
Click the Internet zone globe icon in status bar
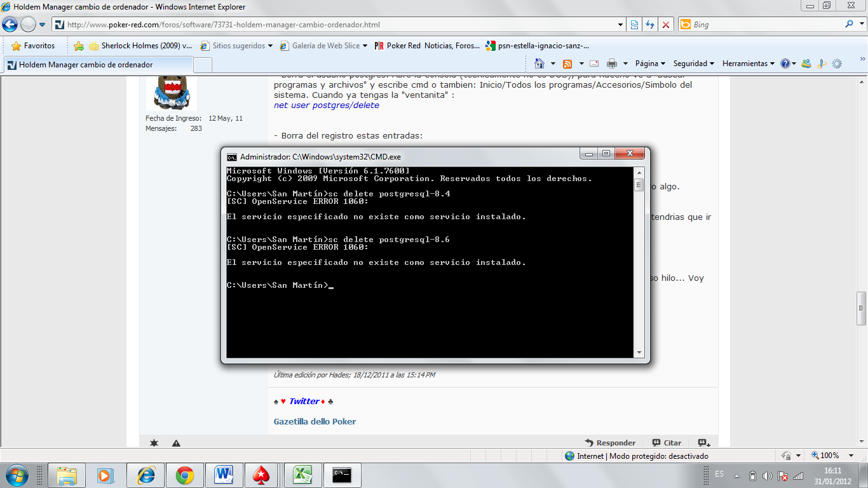click(570, 456)
